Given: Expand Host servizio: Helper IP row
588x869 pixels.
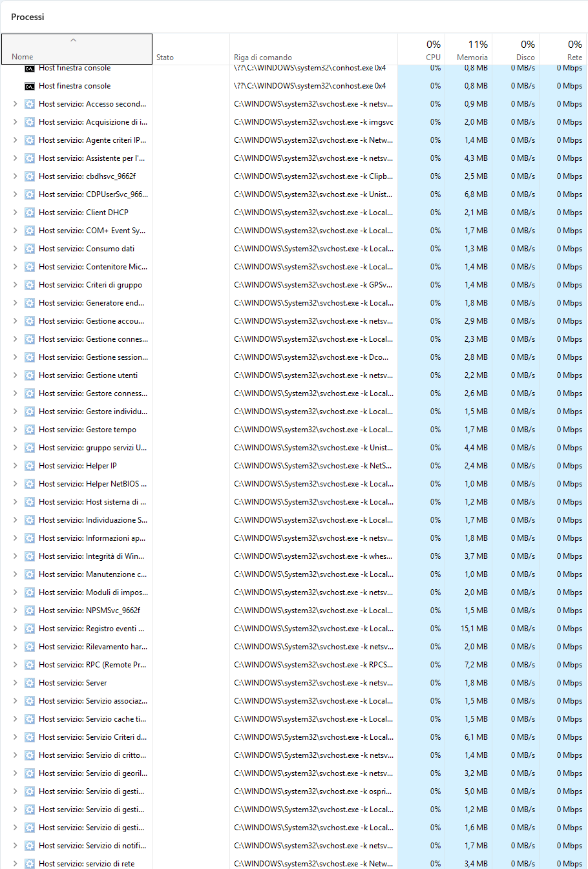Looking at the screenshot, I should tap(16, 465).
